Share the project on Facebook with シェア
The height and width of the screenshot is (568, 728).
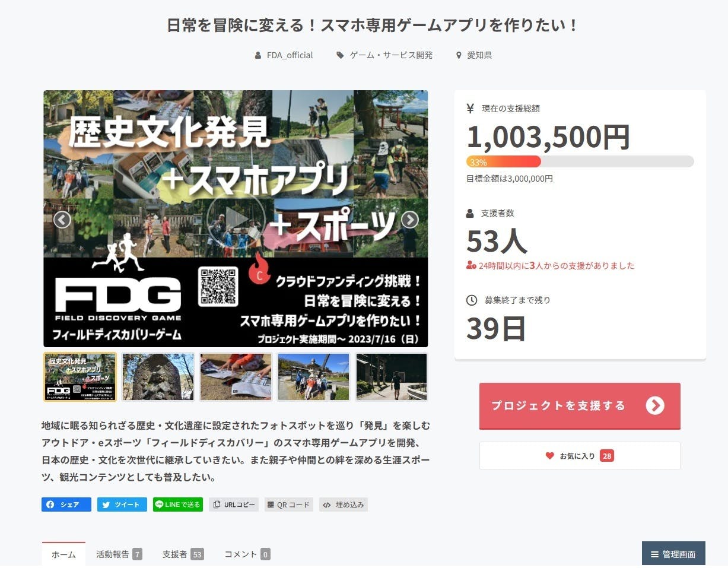(x=66, y=504)
